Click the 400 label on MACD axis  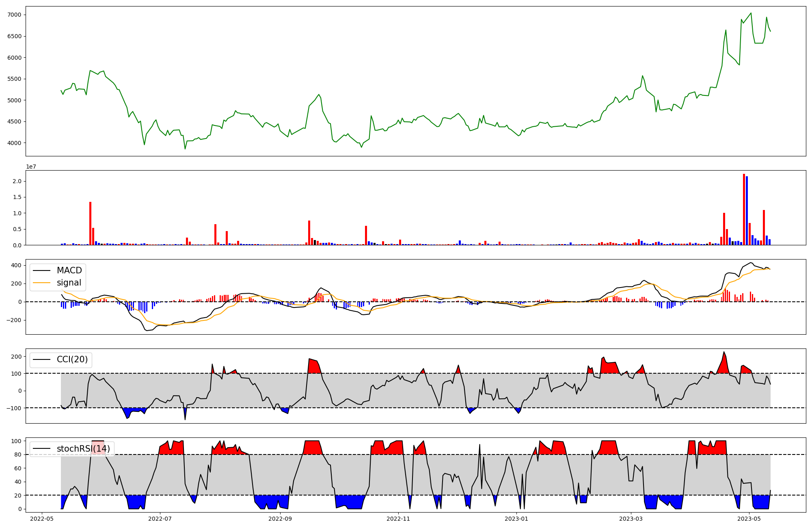point(16,265)
